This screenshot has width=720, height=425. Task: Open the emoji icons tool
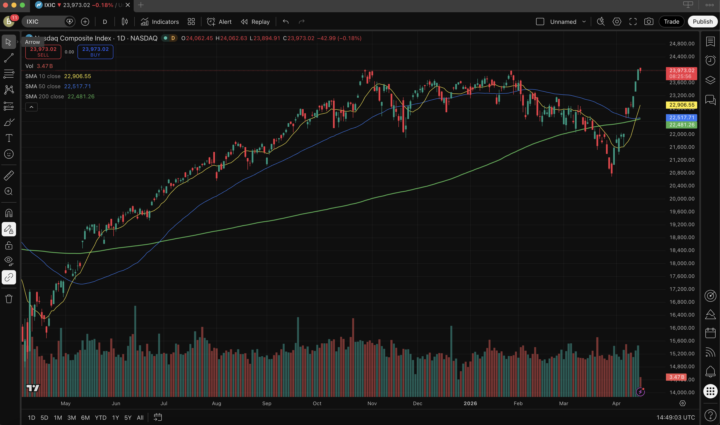9,154
